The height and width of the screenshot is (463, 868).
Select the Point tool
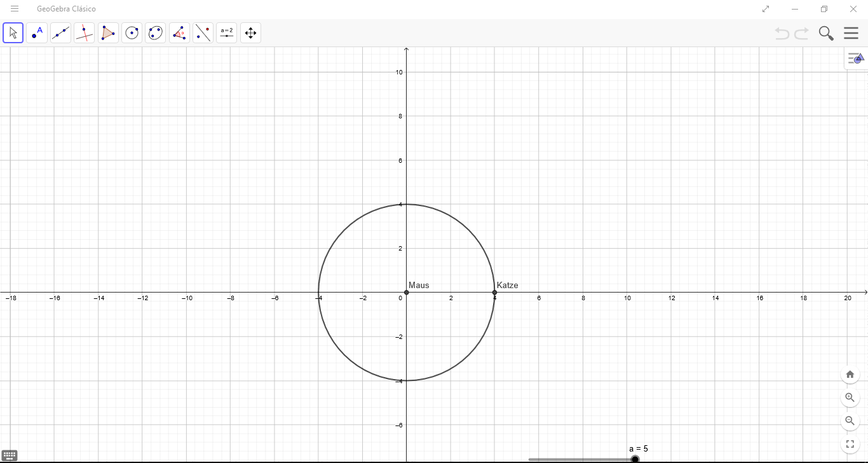(x=37, y=33)
